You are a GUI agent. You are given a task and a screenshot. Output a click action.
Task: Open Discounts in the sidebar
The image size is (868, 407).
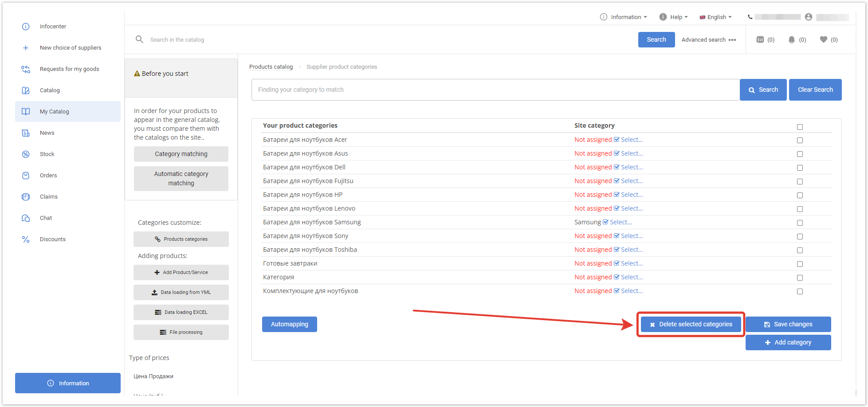coord(52,239)
